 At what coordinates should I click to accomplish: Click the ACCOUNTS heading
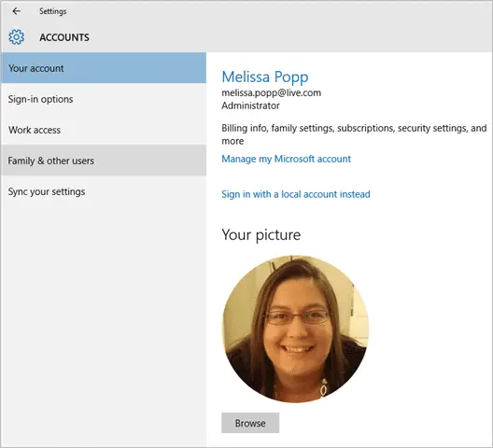coord(64,37)
